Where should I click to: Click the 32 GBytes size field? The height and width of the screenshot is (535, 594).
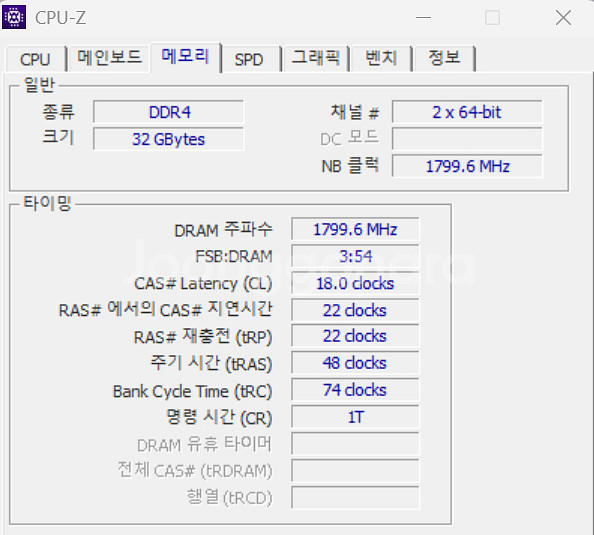tap(169, 139)
